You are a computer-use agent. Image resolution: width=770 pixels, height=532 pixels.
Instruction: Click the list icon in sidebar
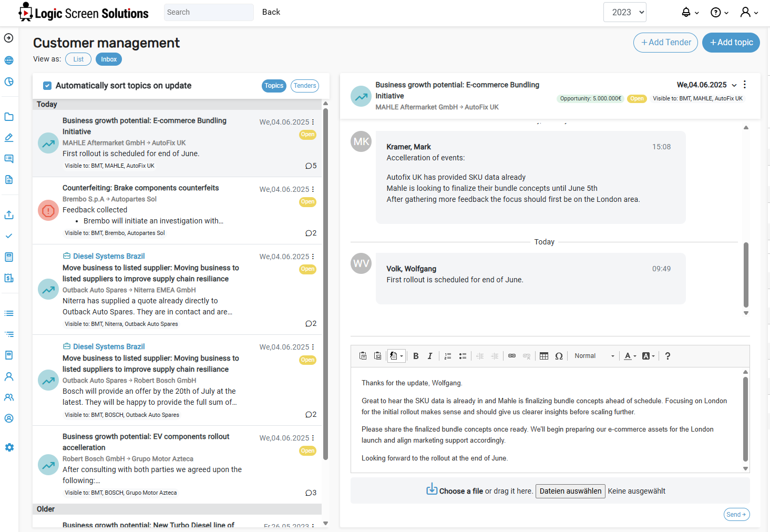[9, 313]
